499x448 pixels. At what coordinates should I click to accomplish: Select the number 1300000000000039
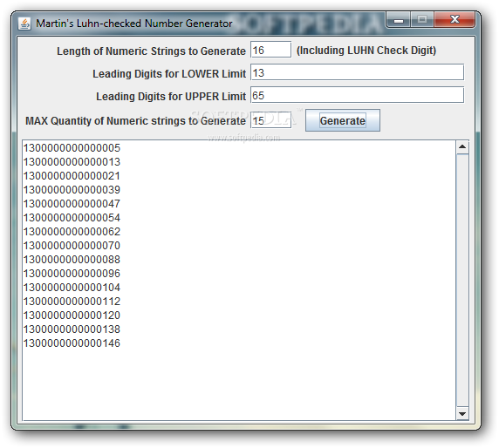tap(72, 190)
